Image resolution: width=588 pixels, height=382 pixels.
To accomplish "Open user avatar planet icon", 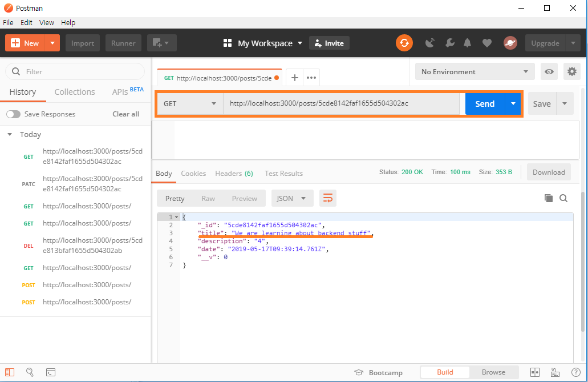I will coord(510,43).
